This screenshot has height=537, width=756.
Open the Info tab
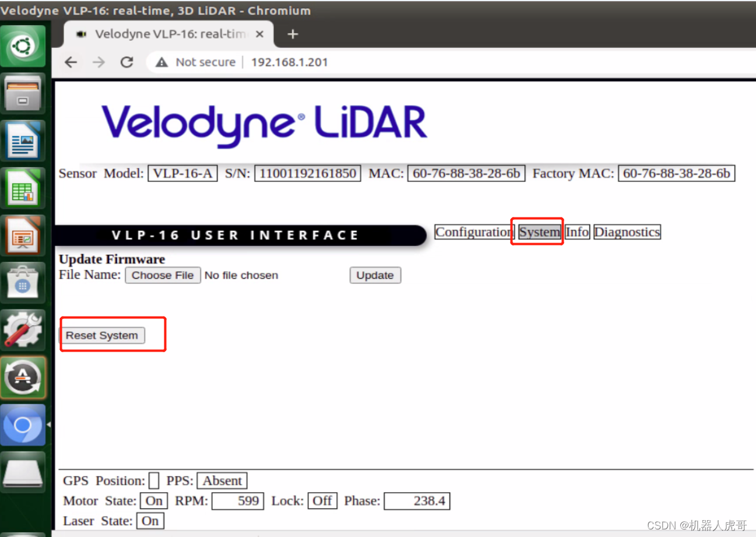(577, 232)
